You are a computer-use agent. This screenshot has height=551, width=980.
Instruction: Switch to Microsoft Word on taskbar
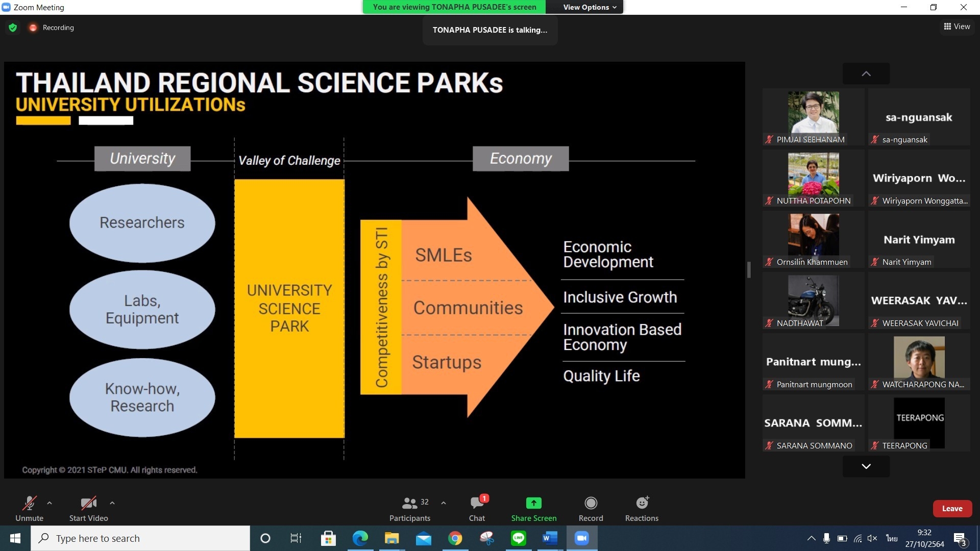tap(550, 538)
